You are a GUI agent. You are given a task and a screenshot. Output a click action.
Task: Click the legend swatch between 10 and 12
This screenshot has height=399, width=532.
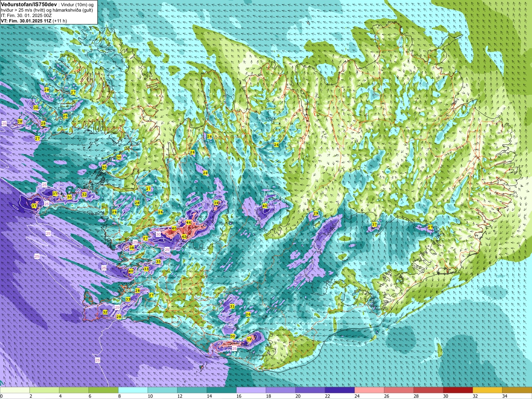163,390
